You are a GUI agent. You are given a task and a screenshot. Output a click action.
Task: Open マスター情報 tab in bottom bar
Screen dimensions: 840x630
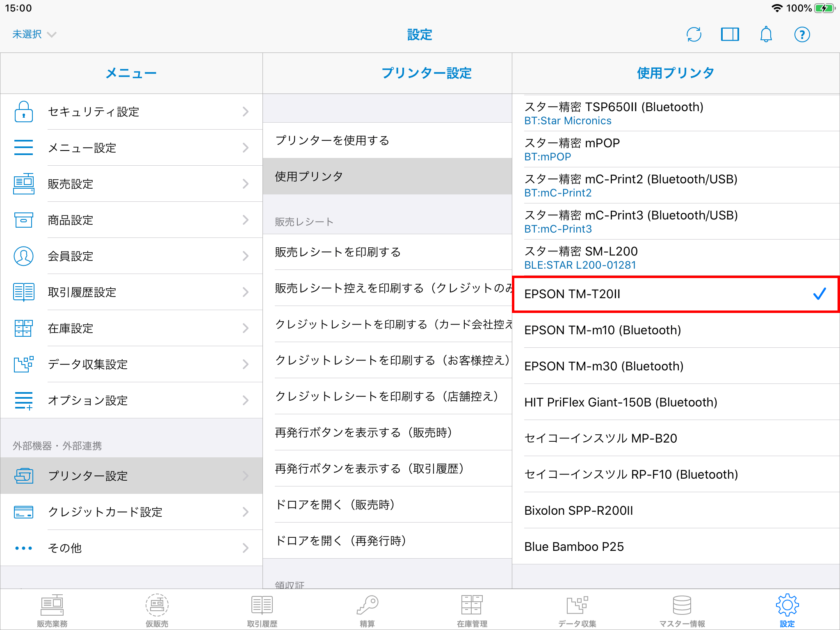click(682, 611)
